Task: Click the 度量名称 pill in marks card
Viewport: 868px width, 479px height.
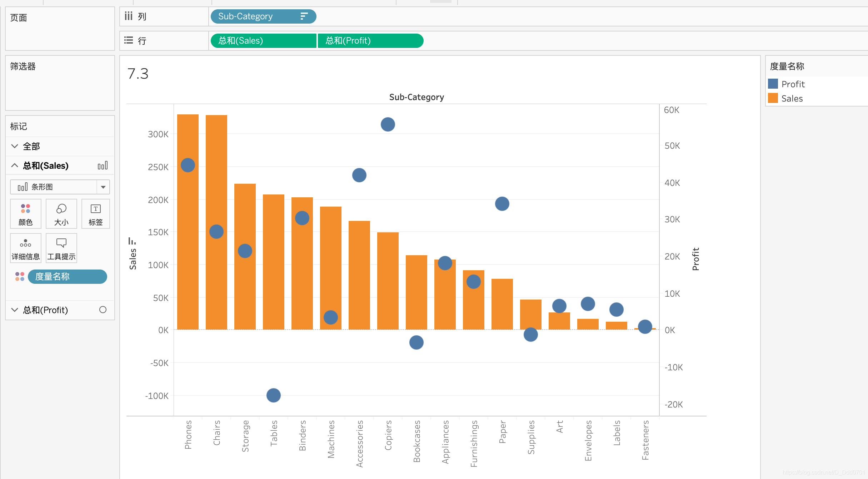Action: click(67, 277)
